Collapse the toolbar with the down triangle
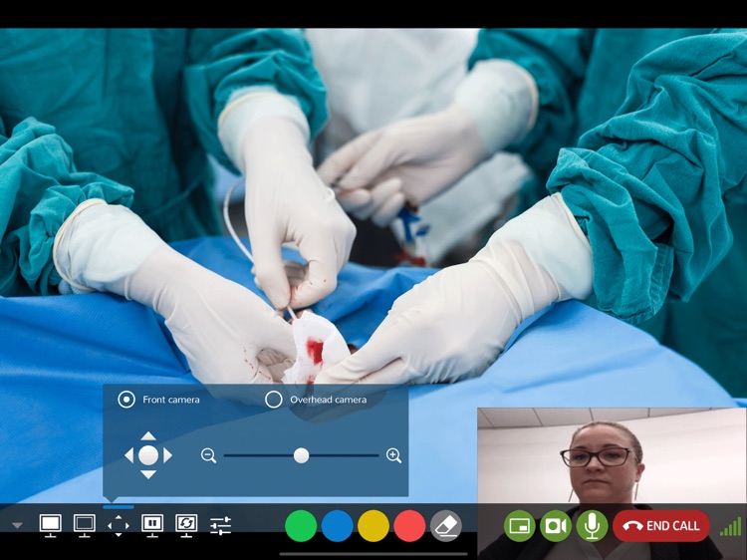Image resolution: width=747 pixels, height=560 pixels. pos(17,525)
